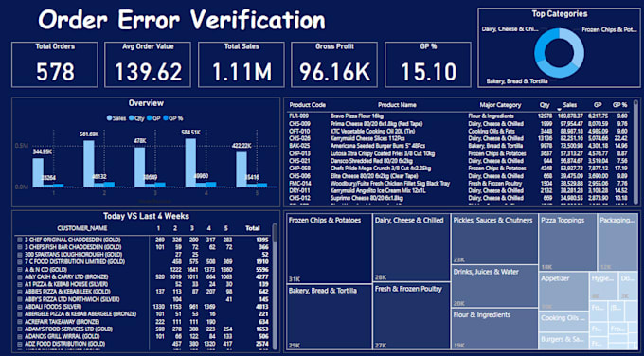Click the Total Sales card 1.11M
The width and height of the screenshot is (644, 356).
click(241, 64)
